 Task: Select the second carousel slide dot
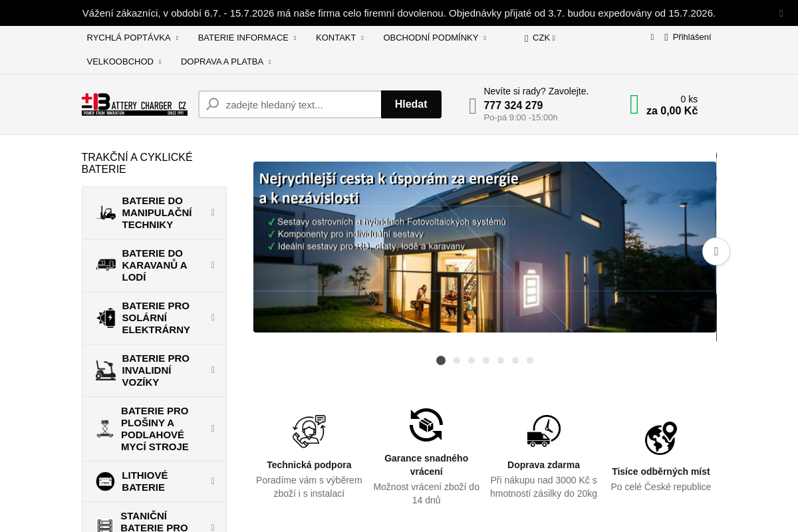tap(457, 360)
